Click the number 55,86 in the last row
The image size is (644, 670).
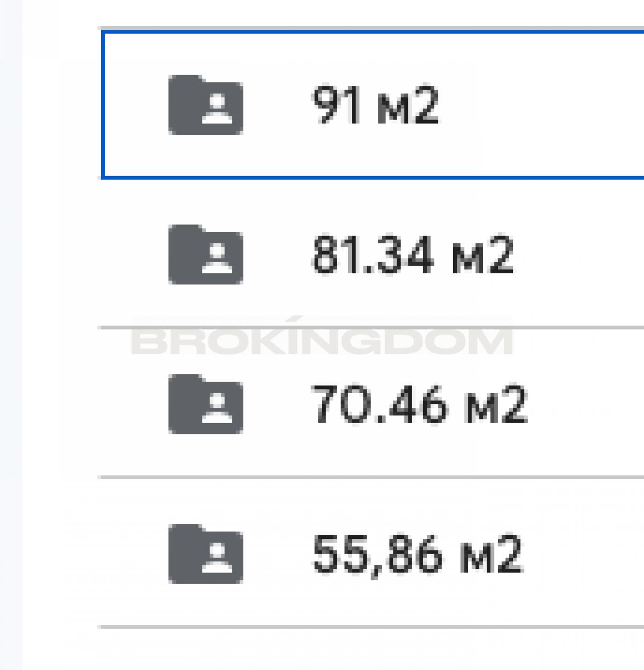pos(377,554)
